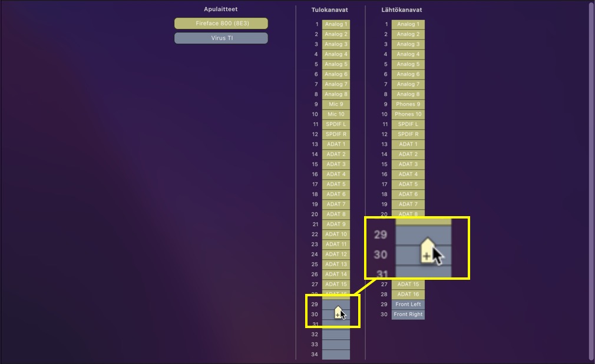This screenshot has height=364, width=595.
Task: Choose the Front Left output channel
Action: tap(408, 305)
